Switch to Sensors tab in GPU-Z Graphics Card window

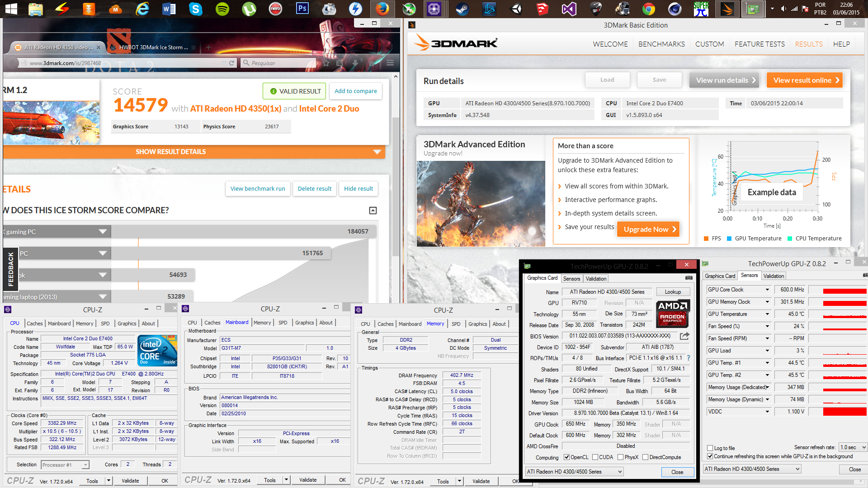571,279
